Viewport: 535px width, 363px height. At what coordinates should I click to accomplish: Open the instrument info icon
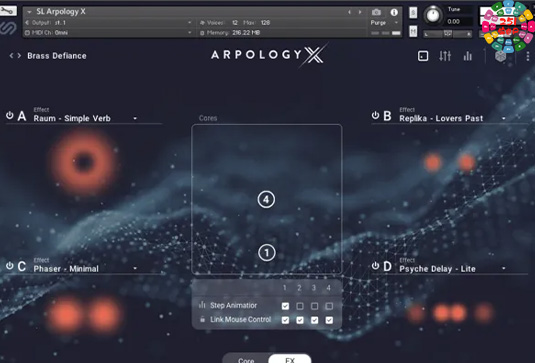[x=394, y=12]
